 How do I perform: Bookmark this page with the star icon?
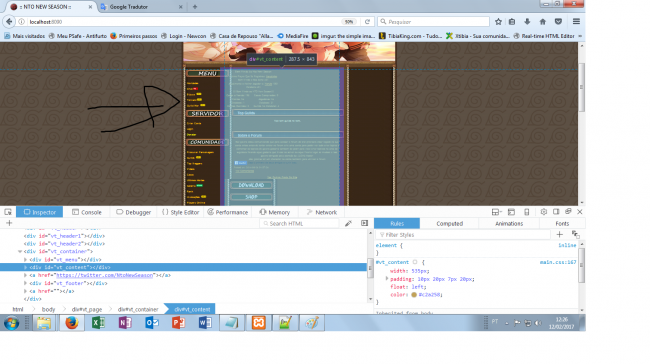tap(498, 22)
